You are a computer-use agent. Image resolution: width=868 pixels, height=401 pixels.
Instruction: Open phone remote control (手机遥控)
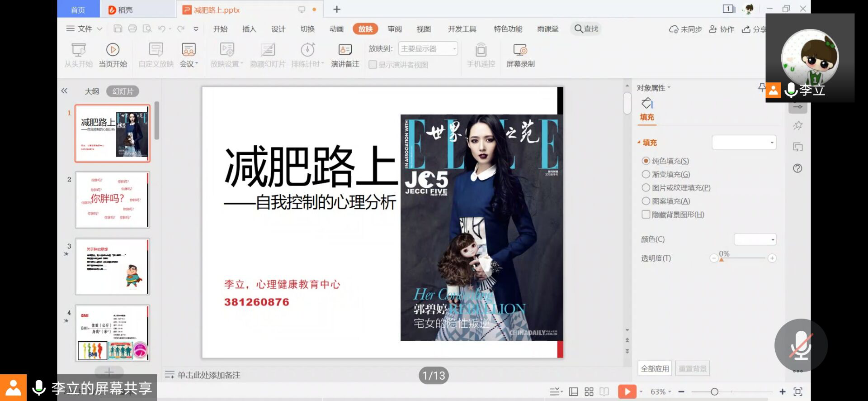point(481,55)
